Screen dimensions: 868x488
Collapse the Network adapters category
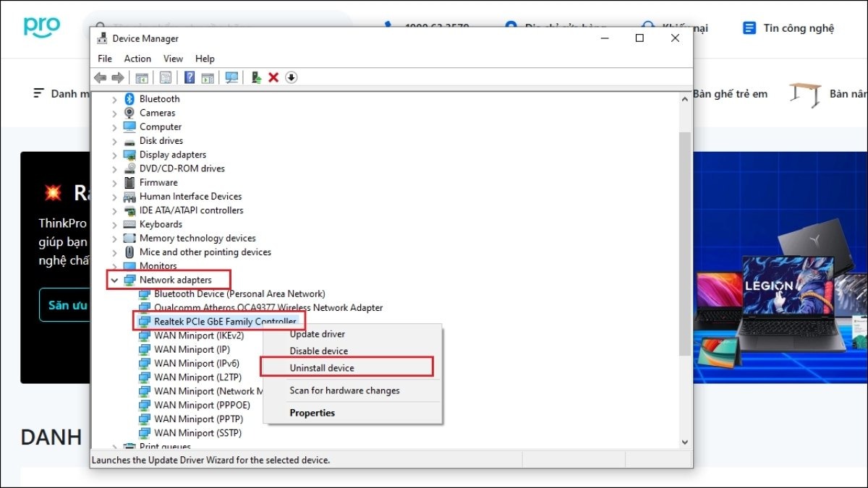[x=114, y=280]
